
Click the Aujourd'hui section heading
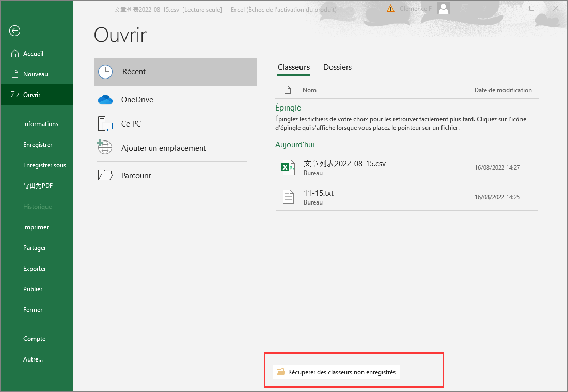click(294, 145)
